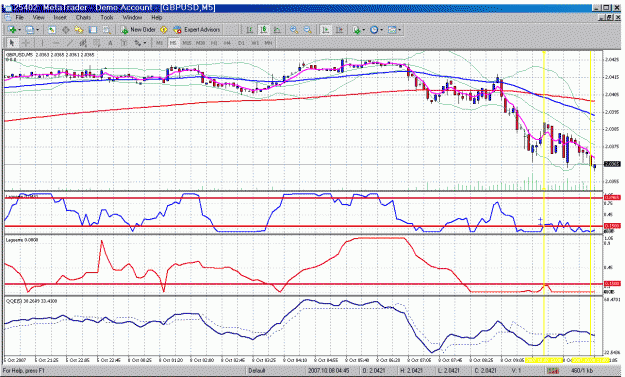Switch to Candlesticks chart display

(263, 29)
